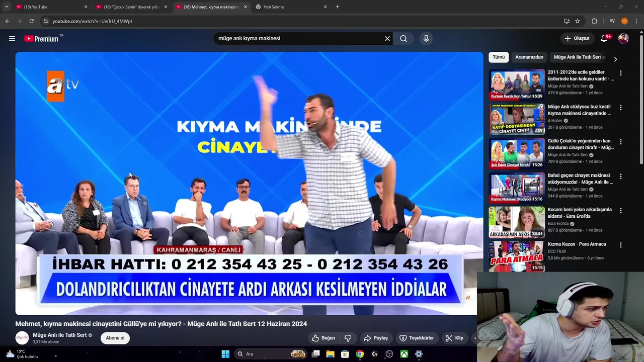This screenshot has width=644, height=362.
Task: Open the YouTube account avatar menu
Action: point(623,39)
